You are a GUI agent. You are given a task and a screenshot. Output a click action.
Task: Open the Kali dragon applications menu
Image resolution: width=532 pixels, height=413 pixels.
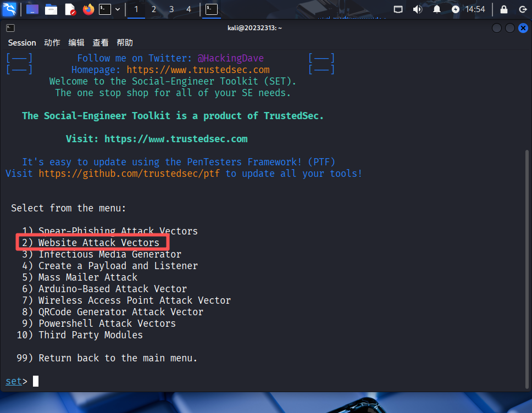tap(9, 9)
